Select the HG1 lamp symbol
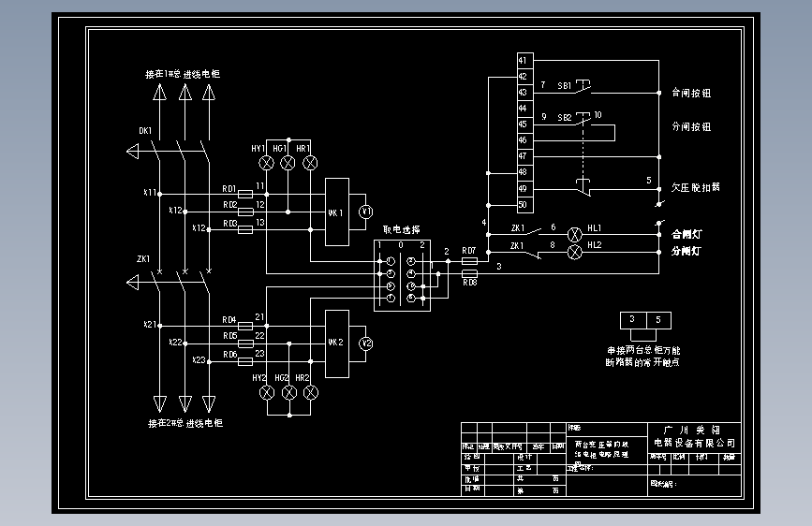 (288, 164)
